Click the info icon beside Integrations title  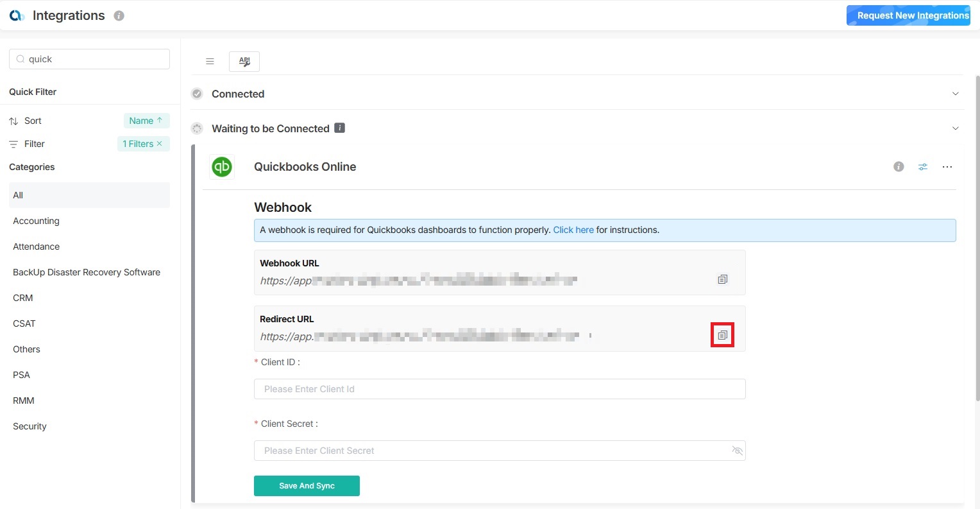click(119, 15)
